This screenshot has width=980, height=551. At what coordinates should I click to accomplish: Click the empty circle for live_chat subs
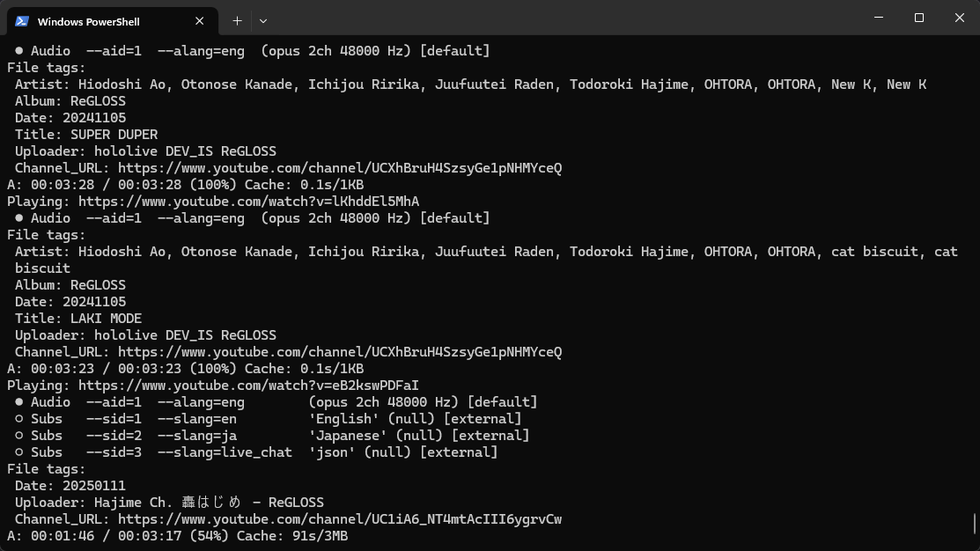tap(19, 452)
